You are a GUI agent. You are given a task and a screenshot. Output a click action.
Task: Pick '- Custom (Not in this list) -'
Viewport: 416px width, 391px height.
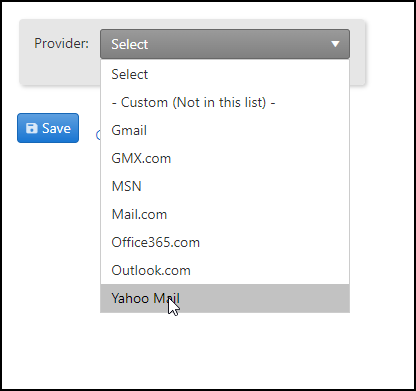tap(225, 102)
